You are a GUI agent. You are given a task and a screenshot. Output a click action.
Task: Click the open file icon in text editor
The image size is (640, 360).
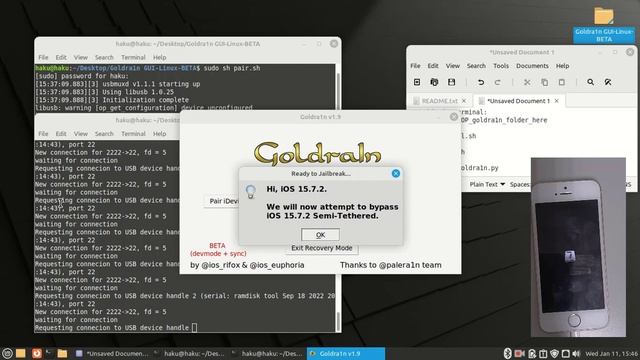pos(434,82)
